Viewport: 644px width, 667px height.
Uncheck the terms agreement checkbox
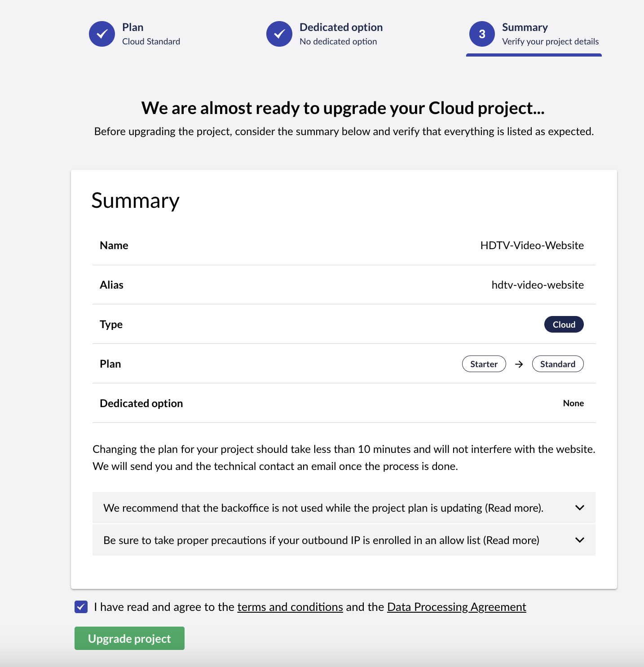[x=81, y=607]
